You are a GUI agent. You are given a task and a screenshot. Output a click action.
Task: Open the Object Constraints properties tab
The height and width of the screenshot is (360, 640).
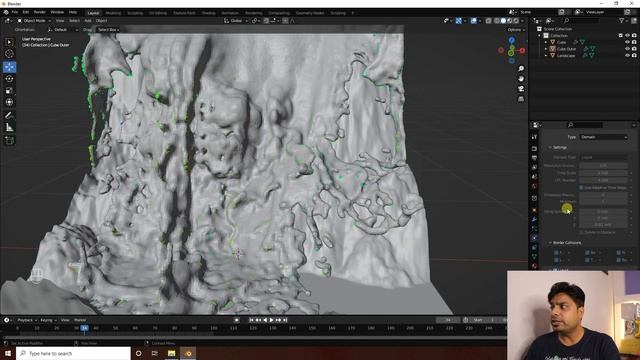pos(534,247)
